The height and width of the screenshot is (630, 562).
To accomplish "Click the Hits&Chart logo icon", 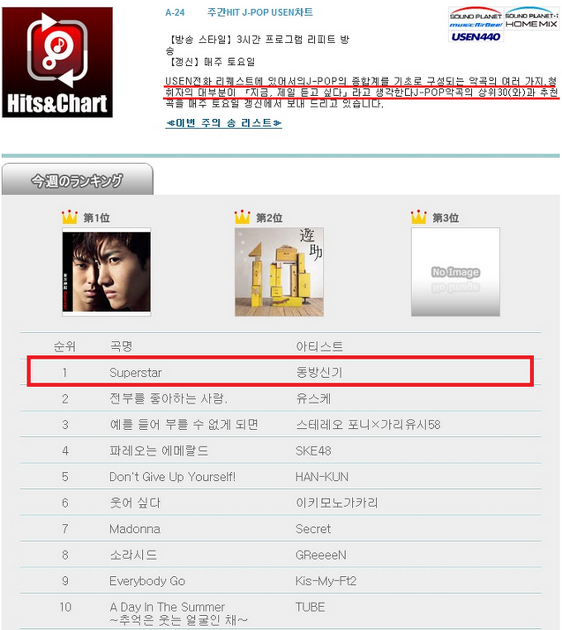I will 57,62.
